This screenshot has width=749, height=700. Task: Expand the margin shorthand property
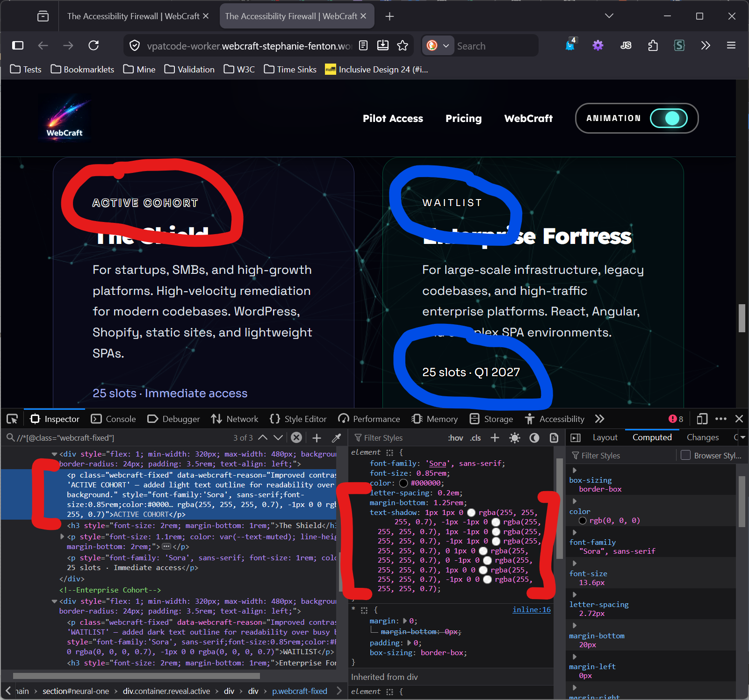[405, 621]
